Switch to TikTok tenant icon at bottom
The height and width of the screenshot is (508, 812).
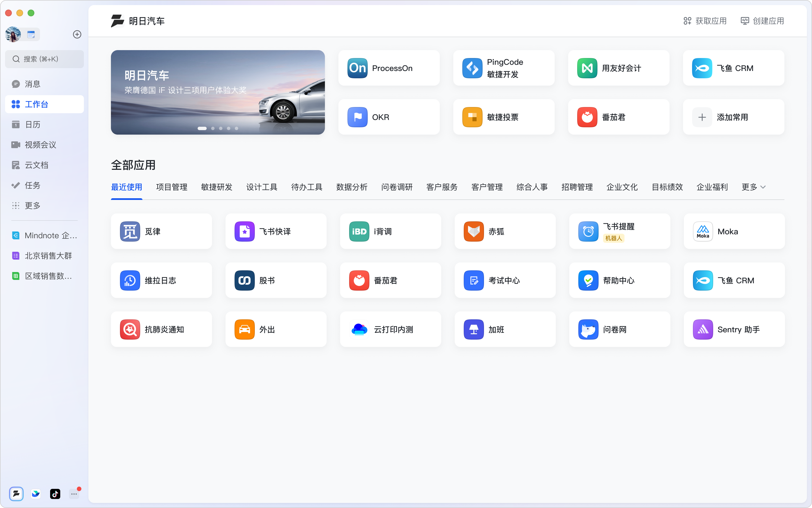(55, 494)
